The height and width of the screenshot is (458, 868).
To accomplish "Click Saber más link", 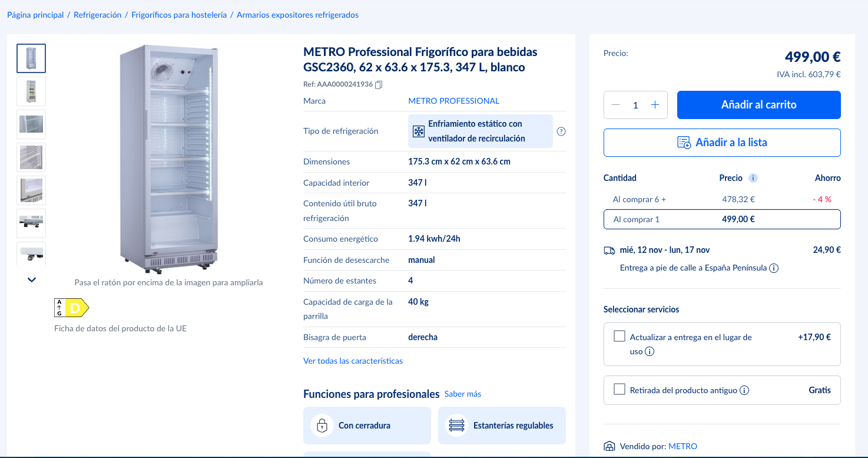I will 463,394.
